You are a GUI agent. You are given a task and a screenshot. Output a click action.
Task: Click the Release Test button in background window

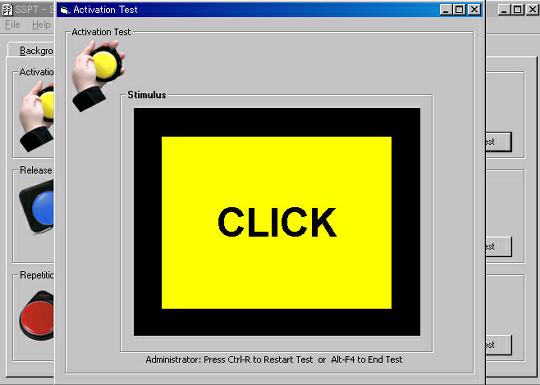click(498, 247)
